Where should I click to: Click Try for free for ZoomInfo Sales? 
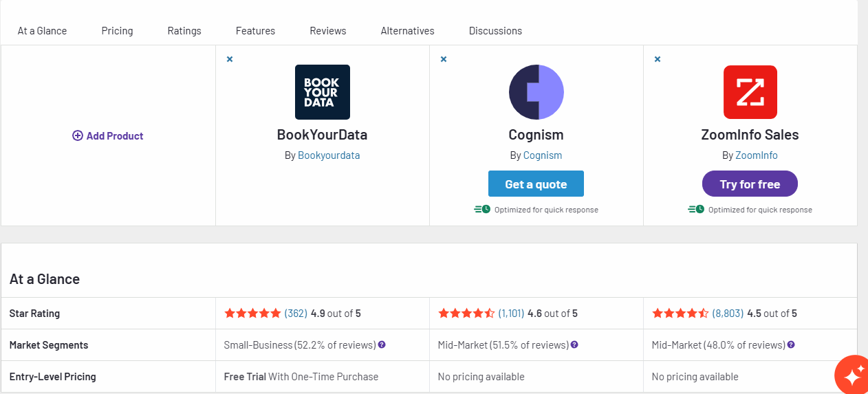[750, 184]
